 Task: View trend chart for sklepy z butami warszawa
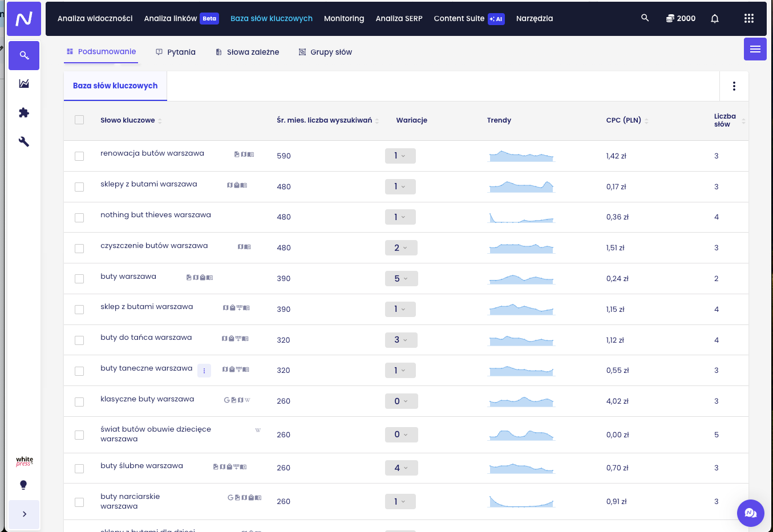click(521, 186)
